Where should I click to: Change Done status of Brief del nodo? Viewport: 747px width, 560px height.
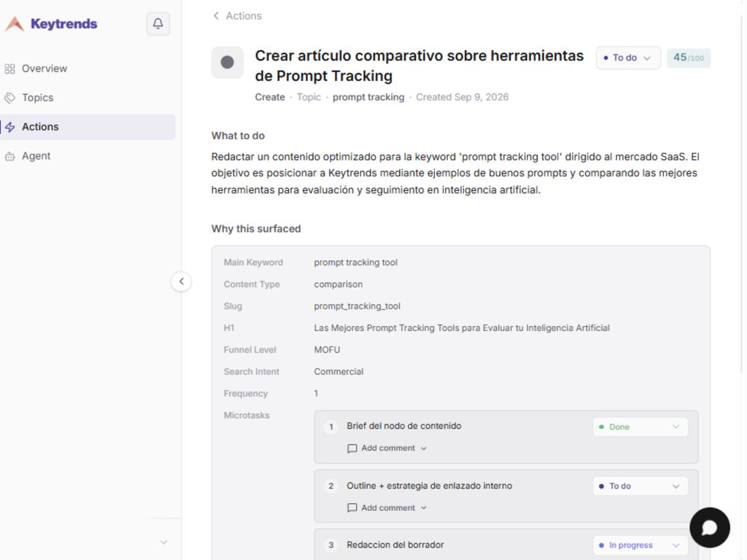(x=640, y=427)
